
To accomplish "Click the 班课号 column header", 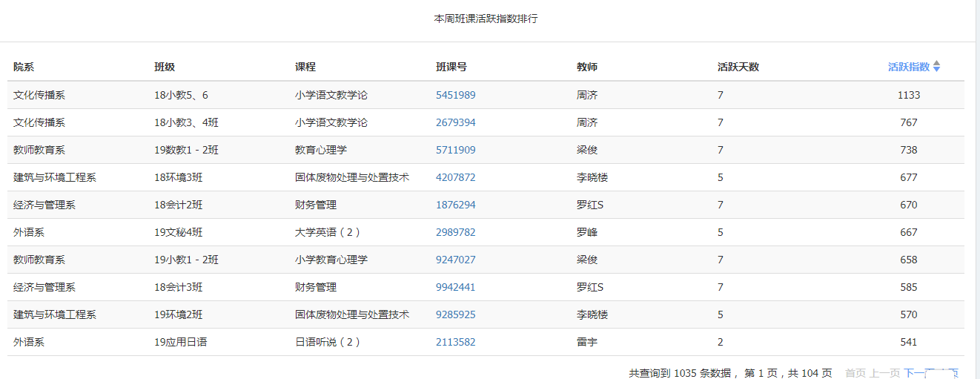I will pyautogui.click(x=451, y=67).
